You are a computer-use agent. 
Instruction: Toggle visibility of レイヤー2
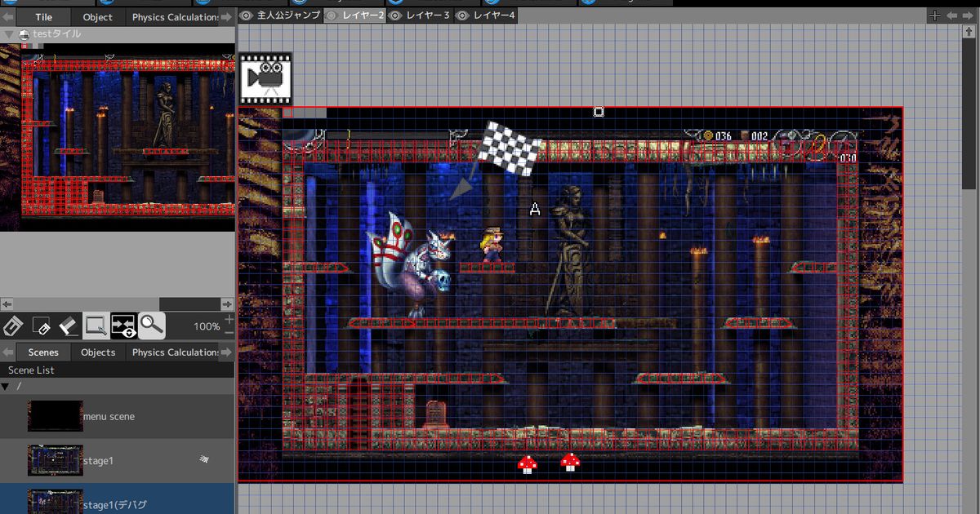coord(331,16)
